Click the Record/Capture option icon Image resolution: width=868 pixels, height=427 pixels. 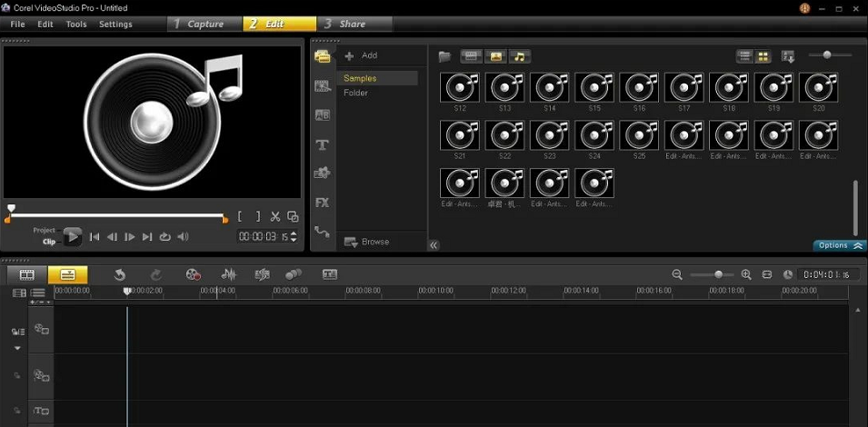pos(193,274)
